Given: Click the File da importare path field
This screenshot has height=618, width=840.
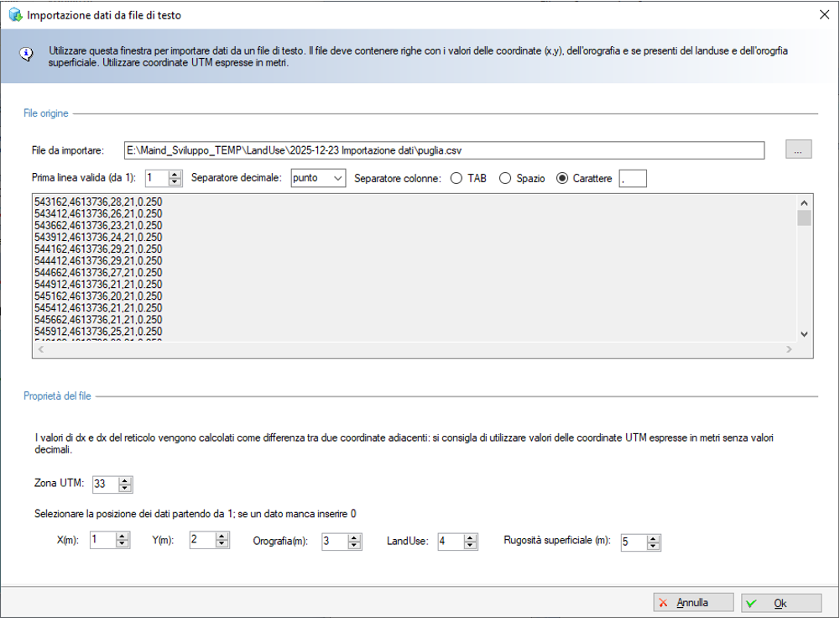Looking at the screenshot, I should [443, 150].
